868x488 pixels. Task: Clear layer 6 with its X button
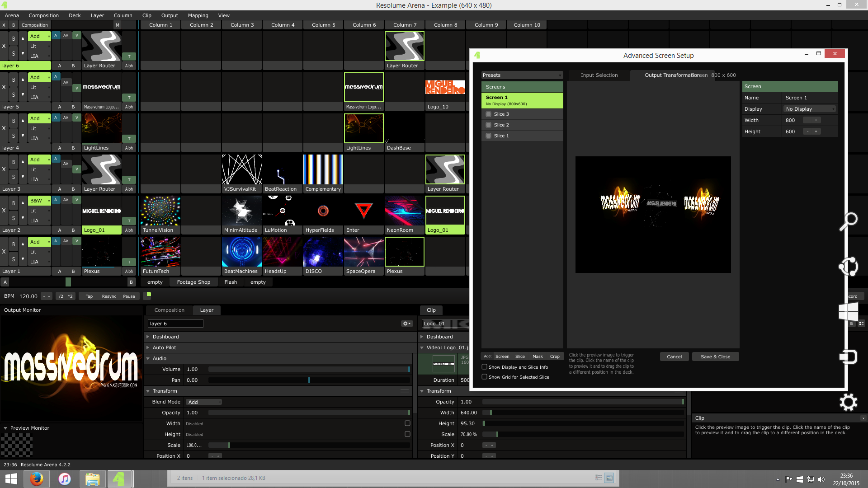4,46
